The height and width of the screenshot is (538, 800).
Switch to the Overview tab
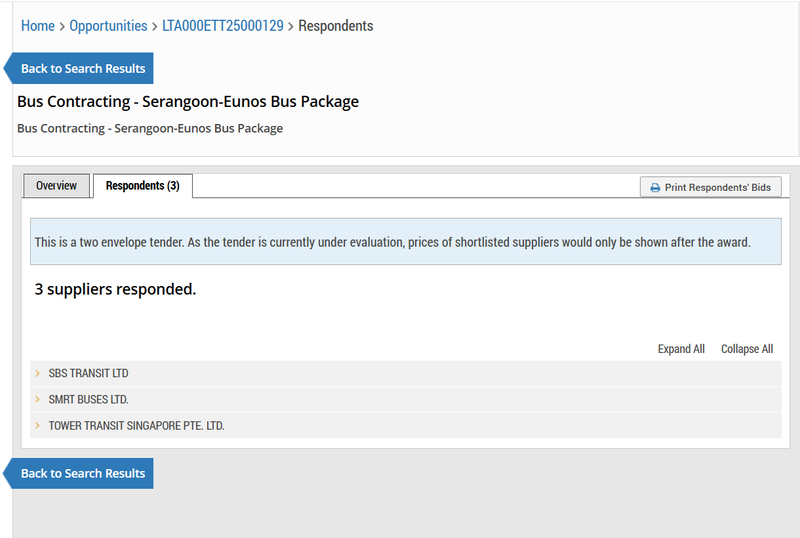pyautogui.click(x=56, y=186)
